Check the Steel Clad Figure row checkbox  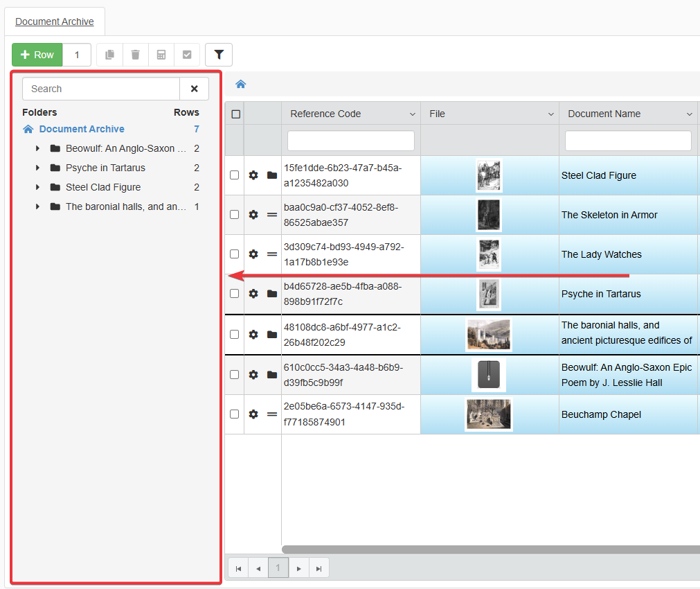235,175
